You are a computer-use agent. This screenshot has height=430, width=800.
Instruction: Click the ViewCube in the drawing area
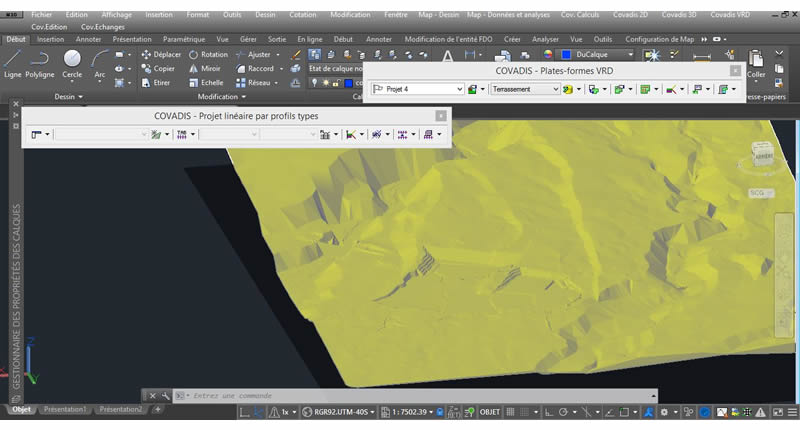click(x=763, y=154)
